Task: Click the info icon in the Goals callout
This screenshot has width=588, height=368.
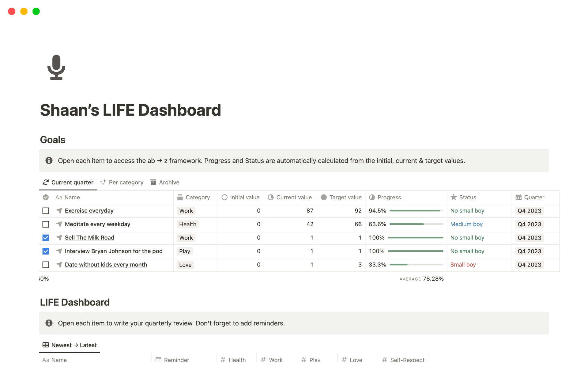Action: (x=49, y=160)
